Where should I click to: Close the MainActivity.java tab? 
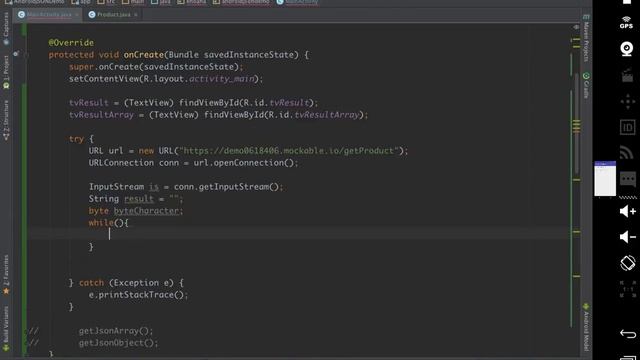pos(77,15)
